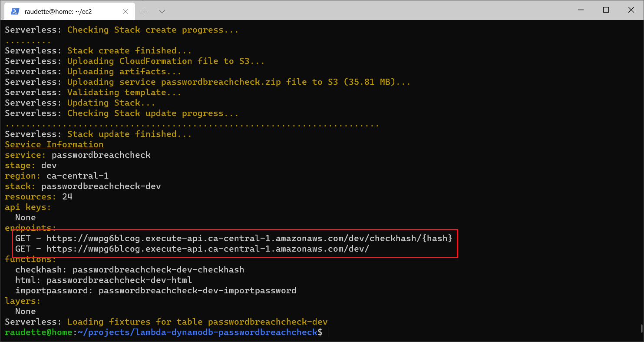
Task: Open the /dev/ endpoint URL
Action: (x=208, y=249)
